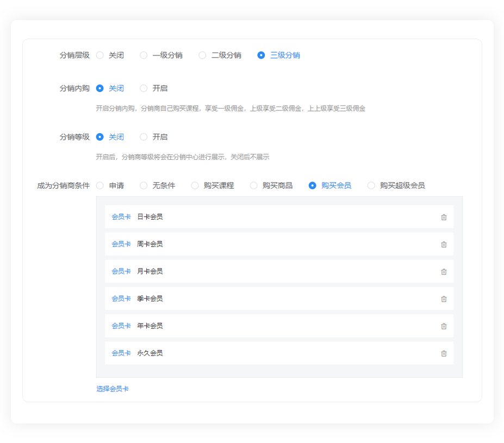Pick 购买课程 as distributor condition
Image resolution: width=504 pixels, height=443 pixels.
click(x=195, y=185)
